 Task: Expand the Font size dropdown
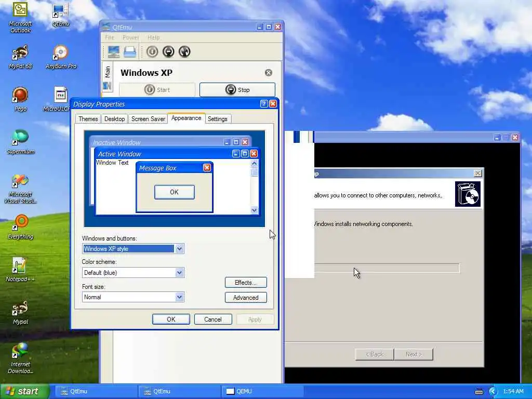pos(179,297)
